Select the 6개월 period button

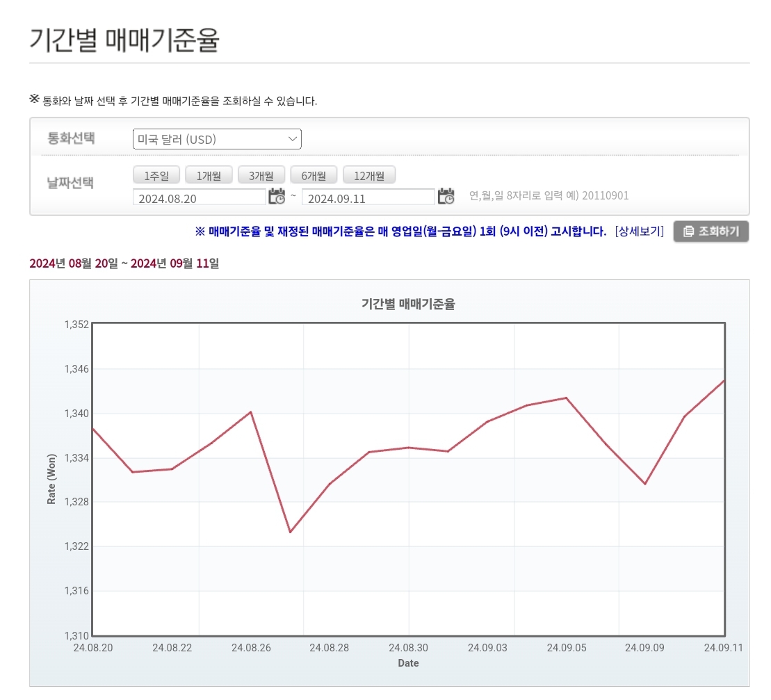(314, 175)
